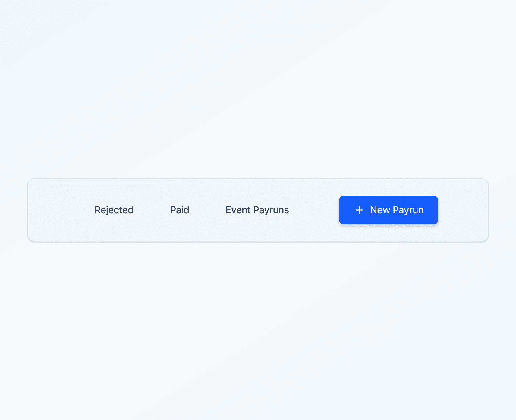Choose the Event Payruns navigation item
This screenshot has width=516, height=420.
pos(257,210)
